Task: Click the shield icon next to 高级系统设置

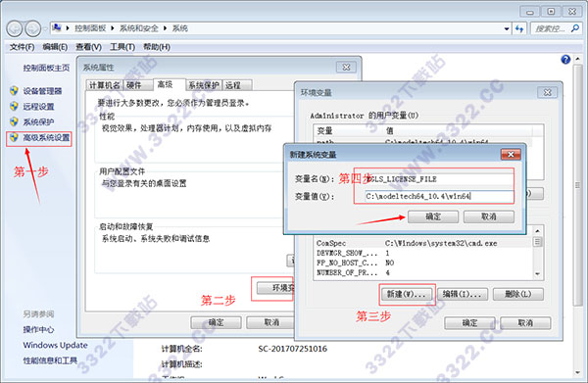Action: tap(14, 137)
